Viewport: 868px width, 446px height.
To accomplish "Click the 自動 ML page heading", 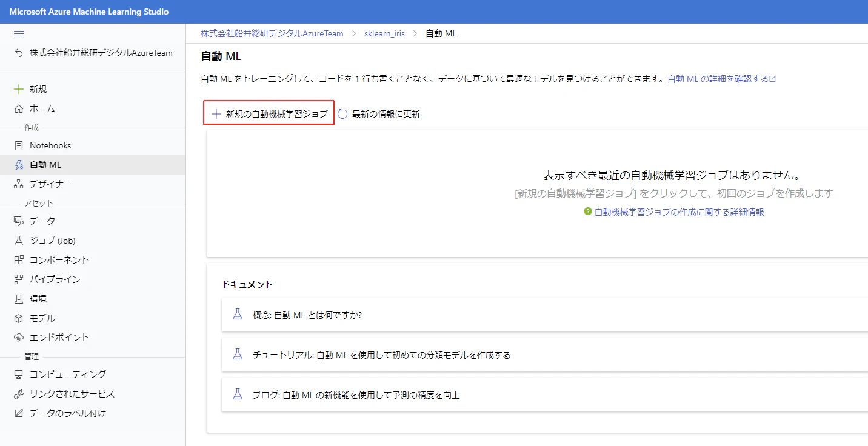I will [x=221, y=56].
